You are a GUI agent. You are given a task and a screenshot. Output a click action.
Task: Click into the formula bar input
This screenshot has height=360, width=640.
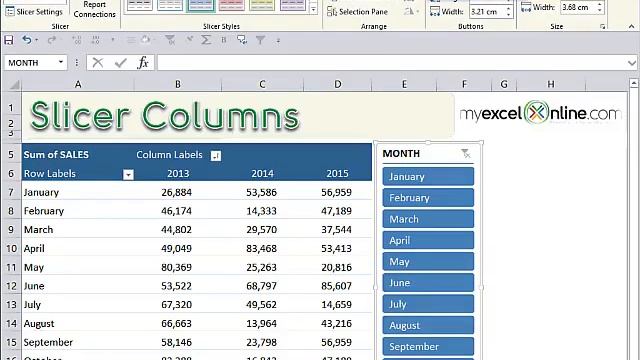391,62
